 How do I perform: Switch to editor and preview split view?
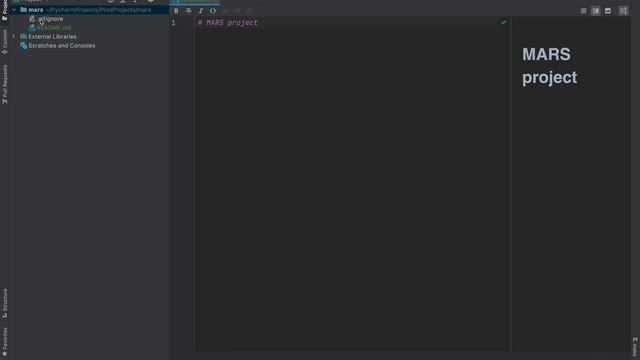click(596, 11)
